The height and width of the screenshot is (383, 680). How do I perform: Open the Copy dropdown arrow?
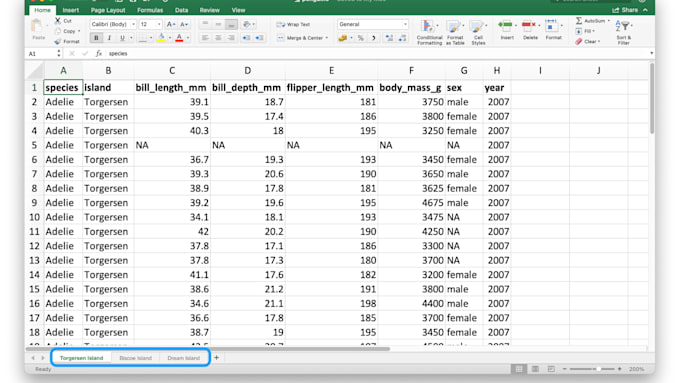pyautogui.click(x=79, y=31)
